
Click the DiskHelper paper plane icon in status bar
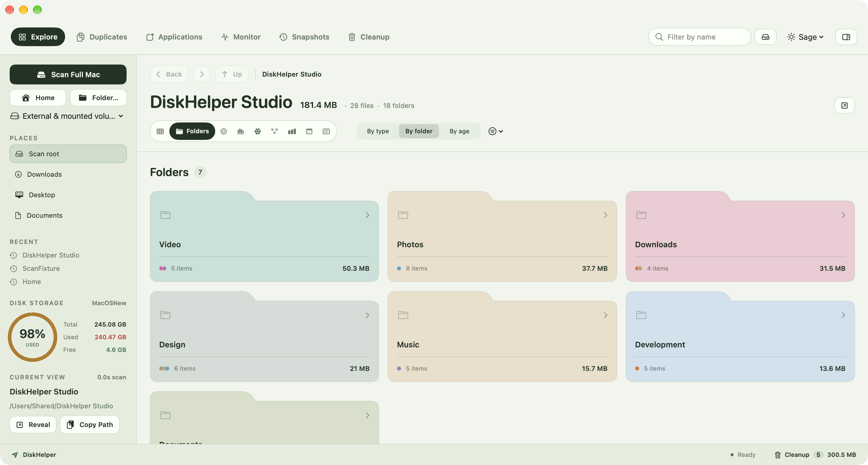[x=15, y=454]
